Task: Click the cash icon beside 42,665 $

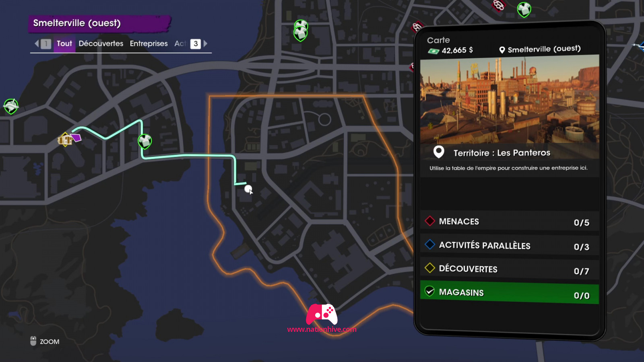Action: pyautogui.click(x=433, y=51)
